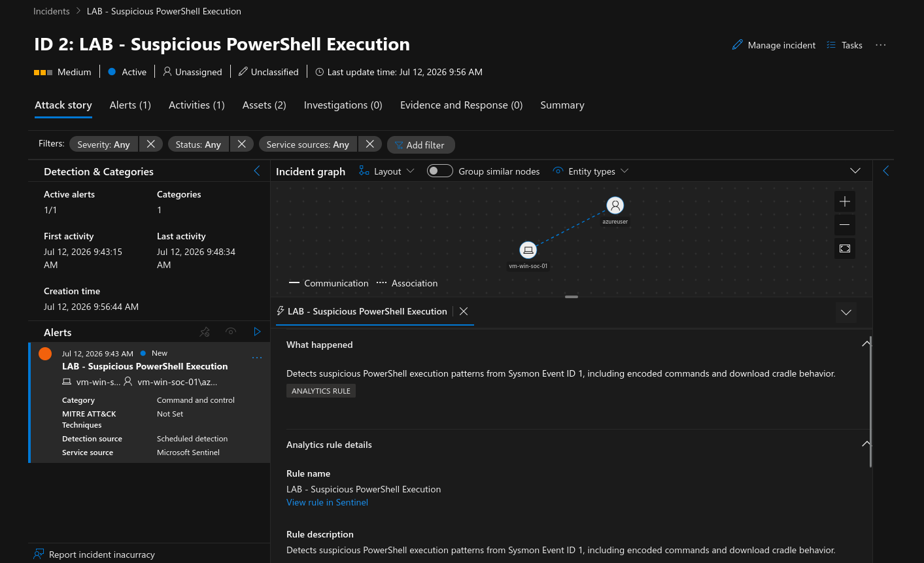Close the LAB alert details tab
Viewport: 924px width, 563px height.
tap(464, 311)
